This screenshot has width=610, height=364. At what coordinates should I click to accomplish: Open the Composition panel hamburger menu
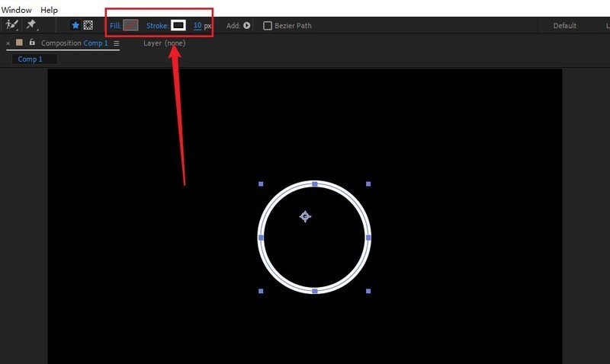tap(117, 43)
